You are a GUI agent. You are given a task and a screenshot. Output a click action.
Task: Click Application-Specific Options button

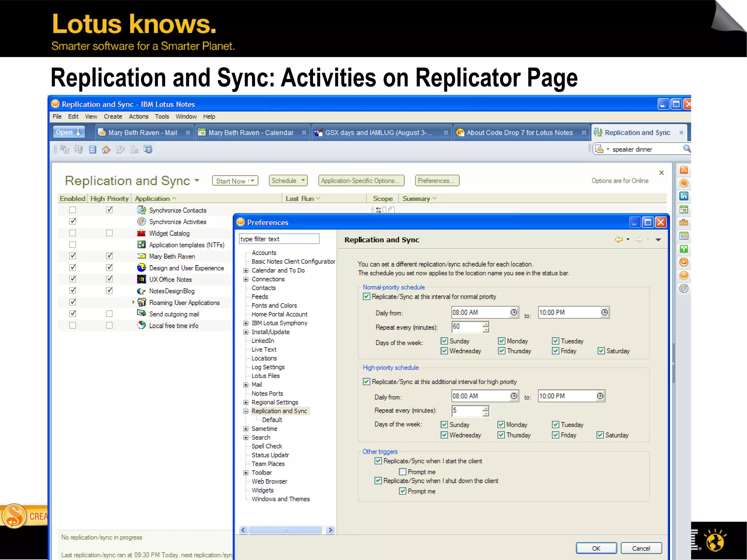coord(361,181)
